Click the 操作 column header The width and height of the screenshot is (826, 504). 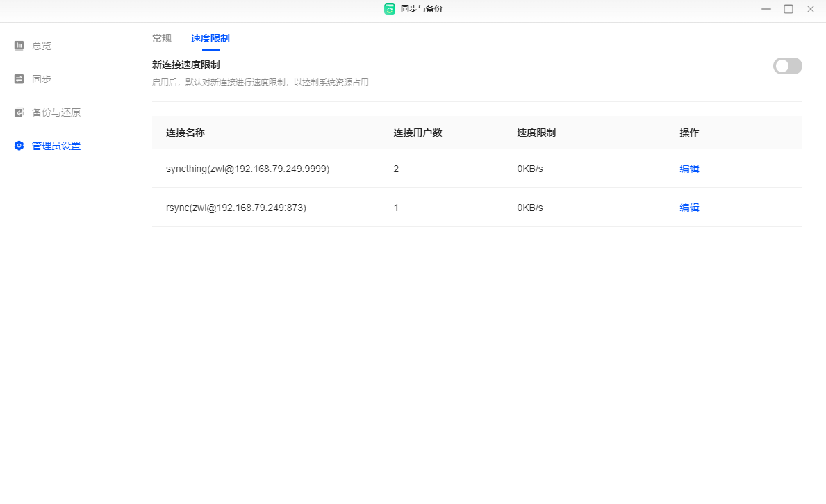point(689,133)
